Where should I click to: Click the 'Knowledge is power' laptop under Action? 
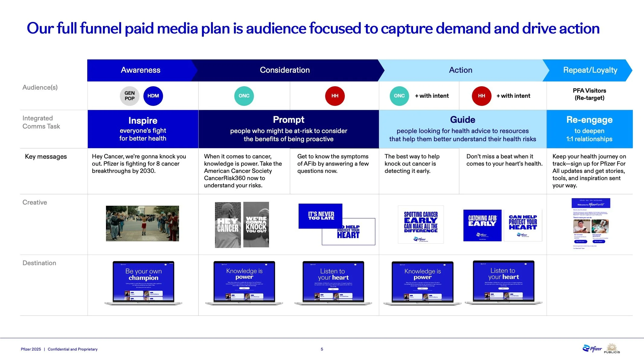pyautogui.click(x=422, y=283)
